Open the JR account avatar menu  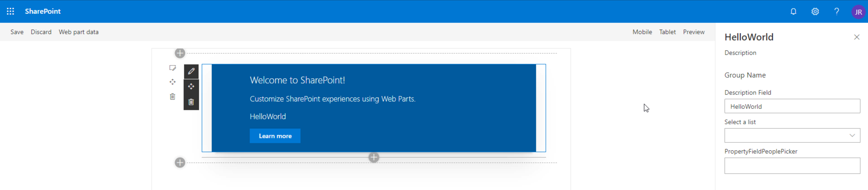(x=858, y=12)
